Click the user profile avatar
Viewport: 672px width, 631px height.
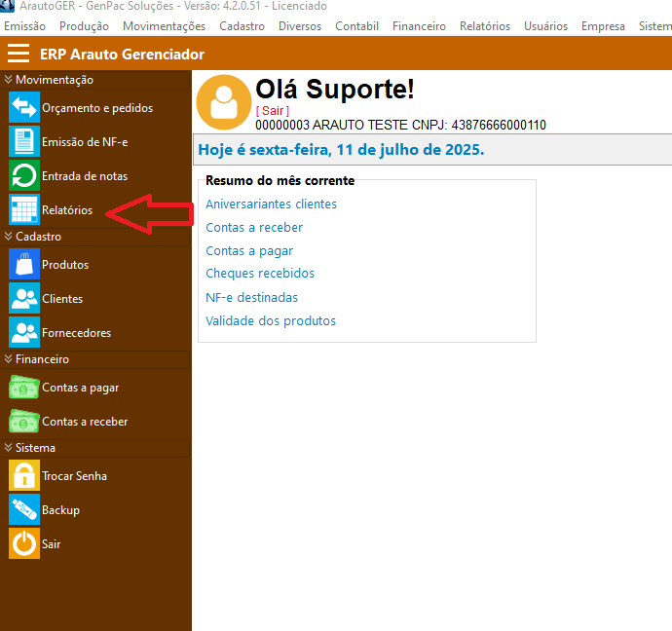pos(224,101)
